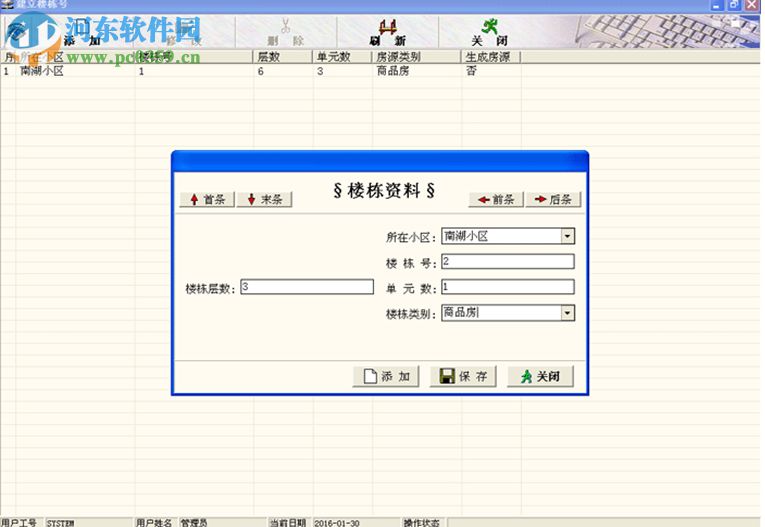Screen dimensions: 765x527
Task: Jump to last record with 末条
Action: click(x=264, y=199)
